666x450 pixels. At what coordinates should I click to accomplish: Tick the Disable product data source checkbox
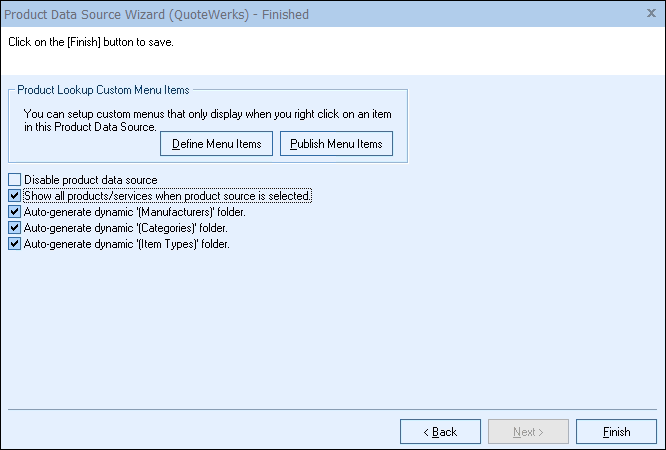click(14, 180)
